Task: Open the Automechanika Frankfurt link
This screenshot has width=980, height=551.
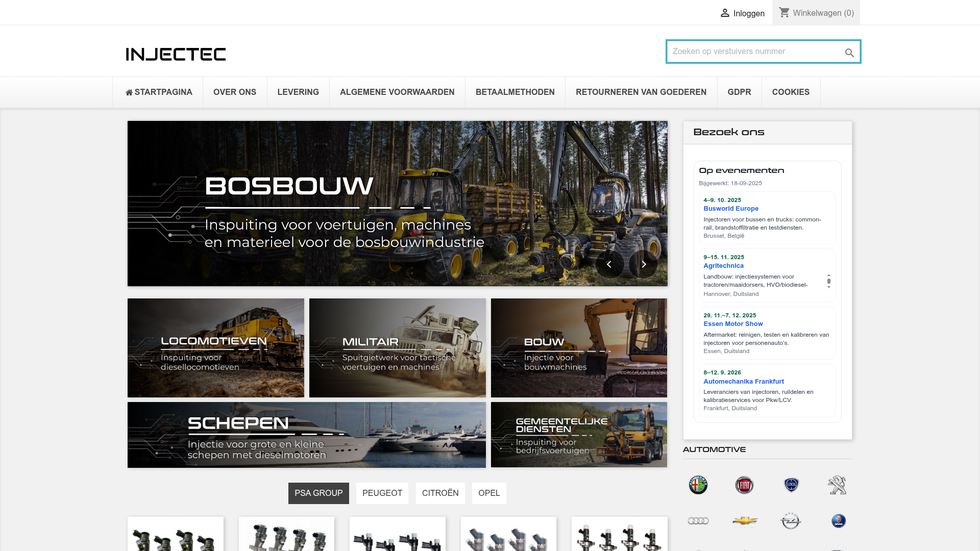Action: (743, 382)
